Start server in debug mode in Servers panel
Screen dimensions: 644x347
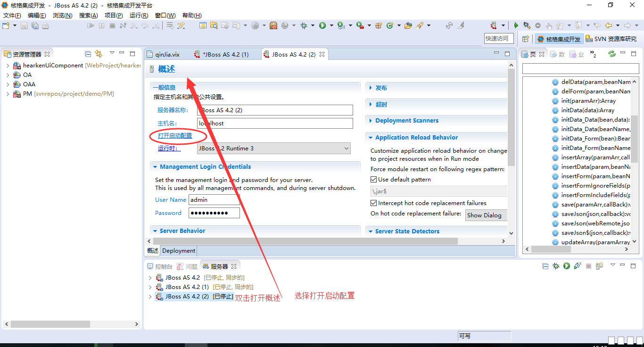click(556, 266)
